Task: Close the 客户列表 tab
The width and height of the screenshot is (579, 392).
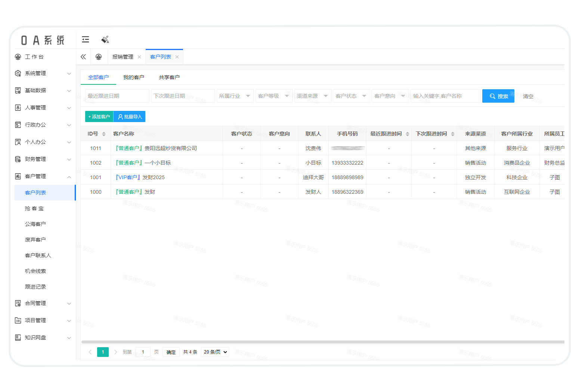Action: 177,57
